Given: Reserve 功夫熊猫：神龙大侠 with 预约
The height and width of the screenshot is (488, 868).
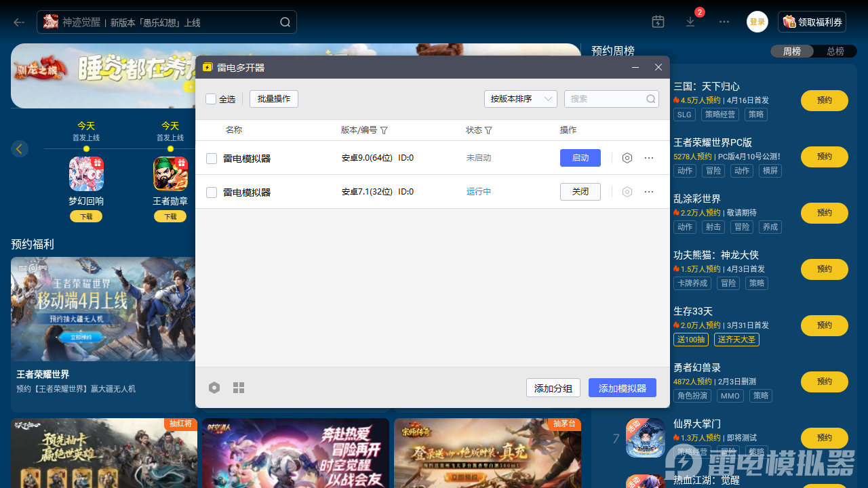Looking at the screenshot, I should pos(825,269).
